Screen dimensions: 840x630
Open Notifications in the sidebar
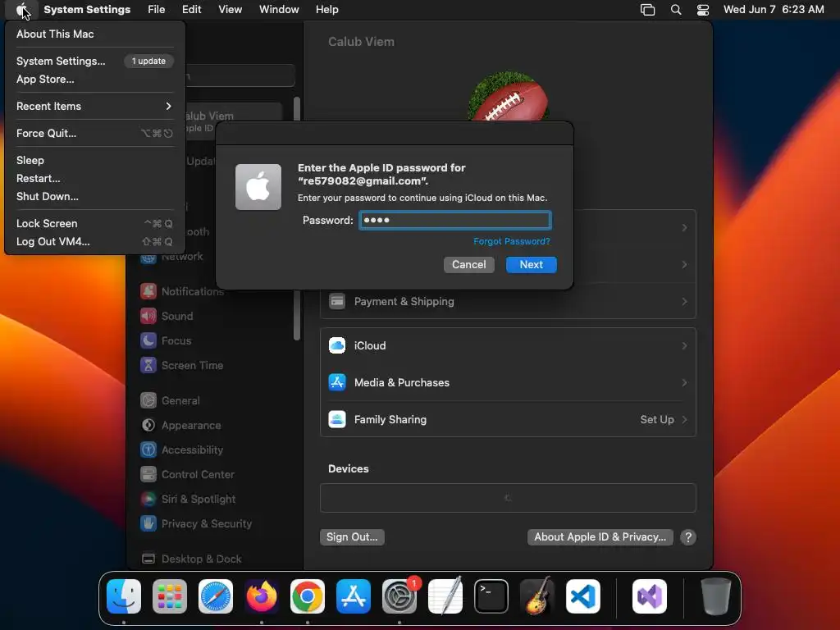[x=182, y=291]
